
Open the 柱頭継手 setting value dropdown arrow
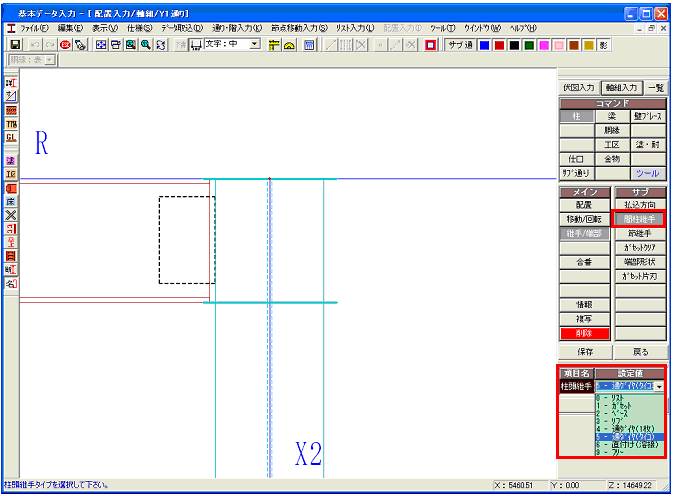pos(659,386)
